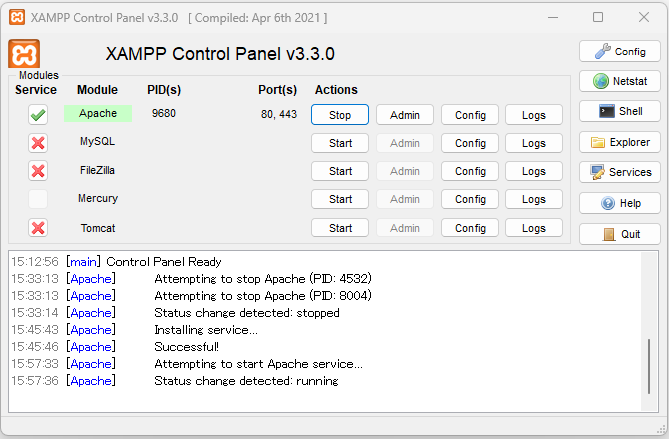Open Mercury Logs list
The width and height of the screenshot is (669, 439).
(x=534, y=199)
